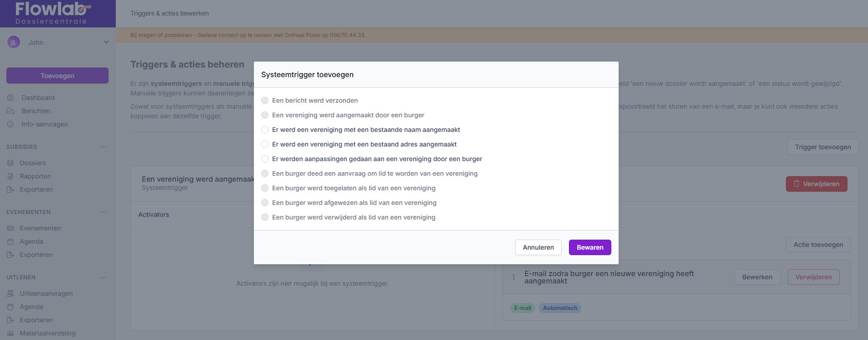Image resolution: width=868 pixels, height=340 pixels.
Task: Click the red Verwijderen trigger button
Action: coord(816,184)
